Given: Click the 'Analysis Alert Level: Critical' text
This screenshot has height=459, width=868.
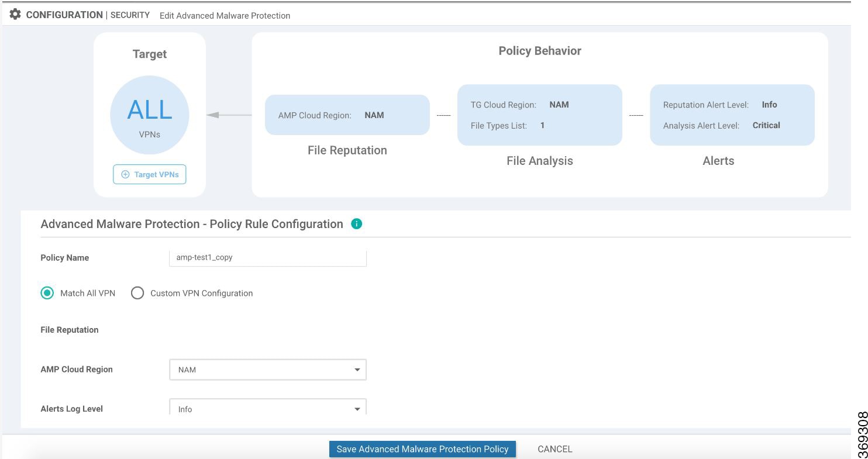Looking at the screenshot, I should [x=722, y=125].
